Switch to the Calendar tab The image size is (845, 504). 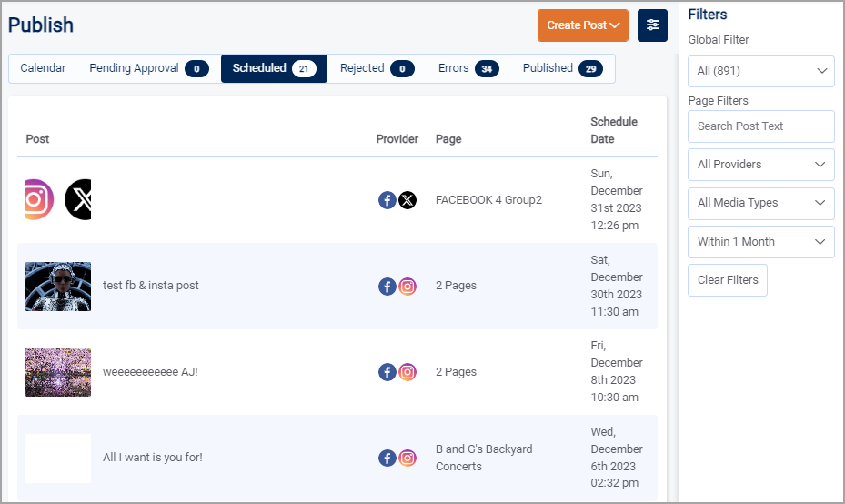43,68
